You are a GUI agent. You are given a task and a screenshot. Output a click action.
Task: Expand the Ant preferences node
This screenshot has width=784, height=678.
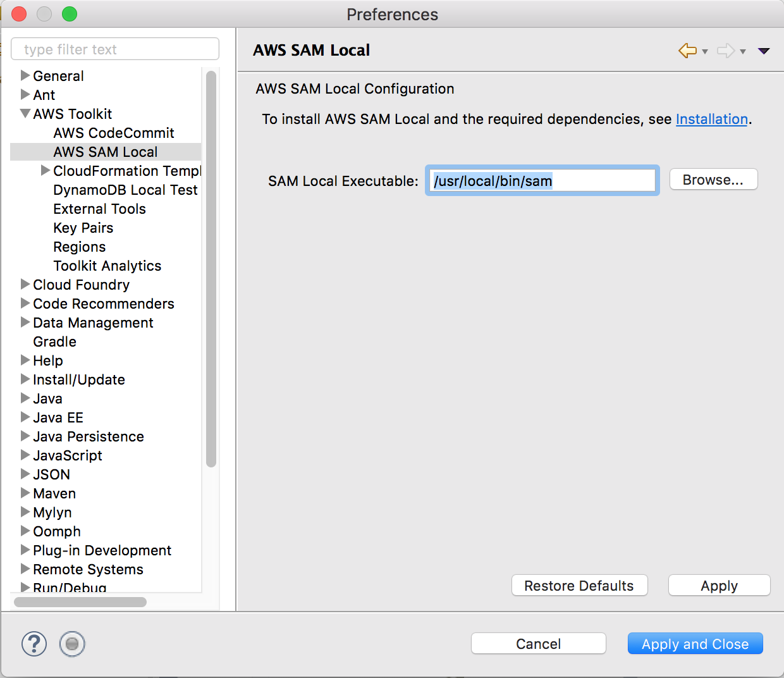[25, 94]
